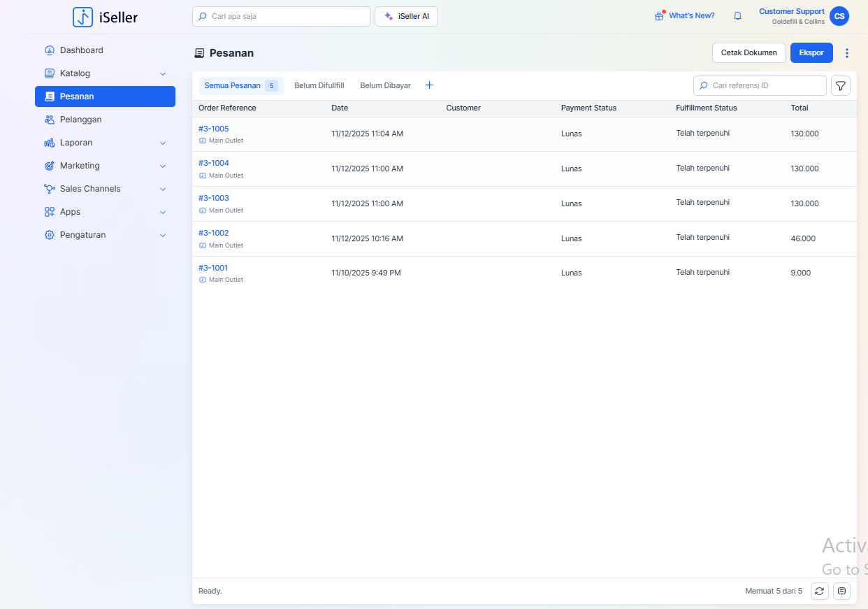
Task: Switch to Belum Dibayar tab
Action: click(x=385, y=85)
